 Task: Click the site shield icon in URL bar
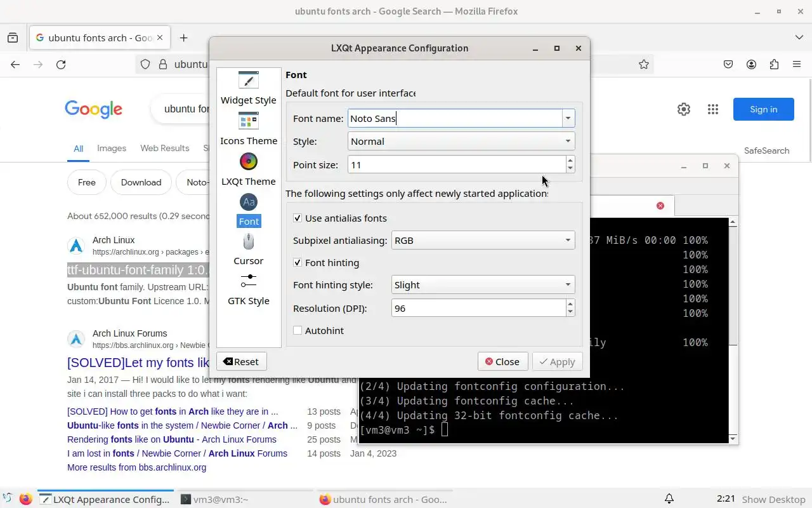point(145,64)
